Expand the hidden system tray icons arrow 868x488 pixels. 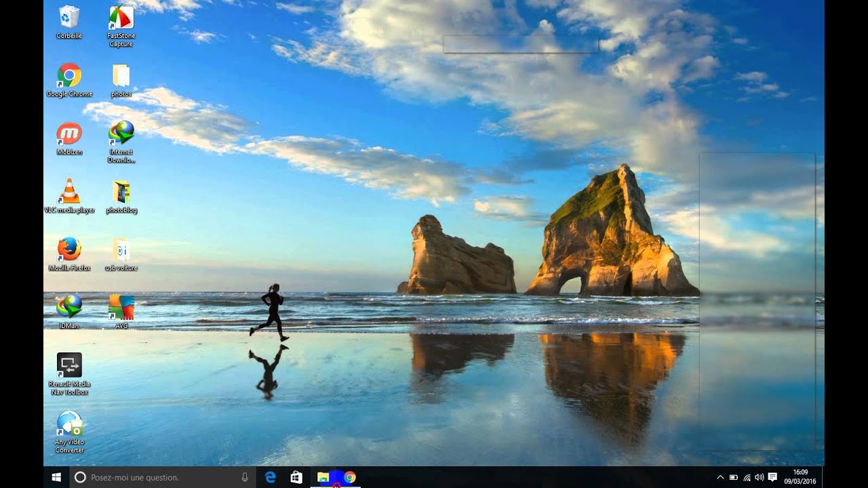(x=720, y=477)
